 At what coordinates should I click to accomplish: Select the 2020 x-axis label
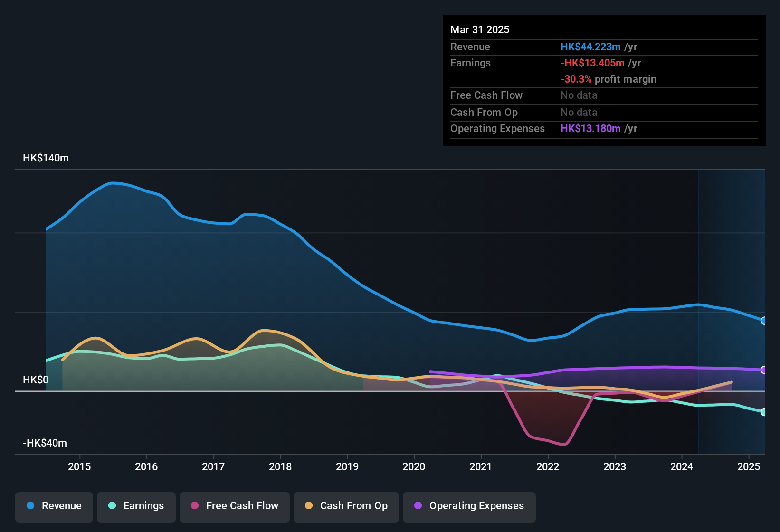tap(414, 466)
